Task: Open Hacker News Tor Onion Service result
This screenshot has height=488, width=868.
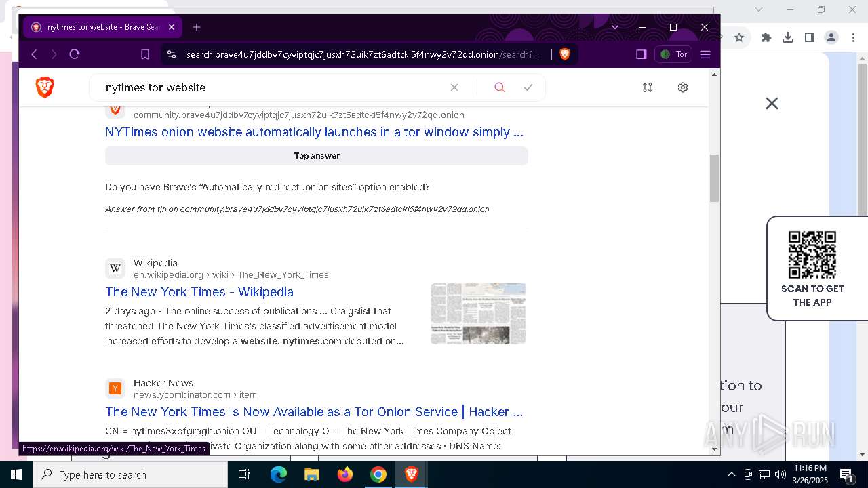Action: coord(314,412)
